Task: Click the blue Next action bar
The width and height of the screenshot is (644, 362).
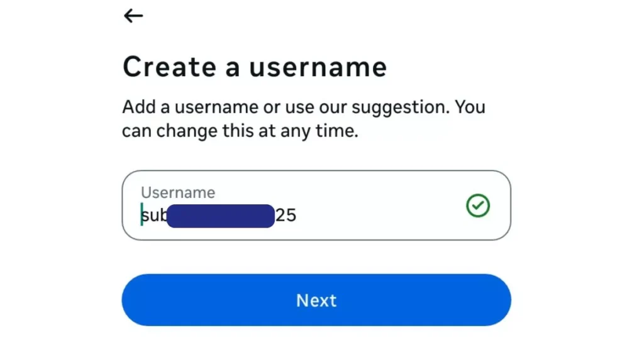Action: (x=316, y=300)
